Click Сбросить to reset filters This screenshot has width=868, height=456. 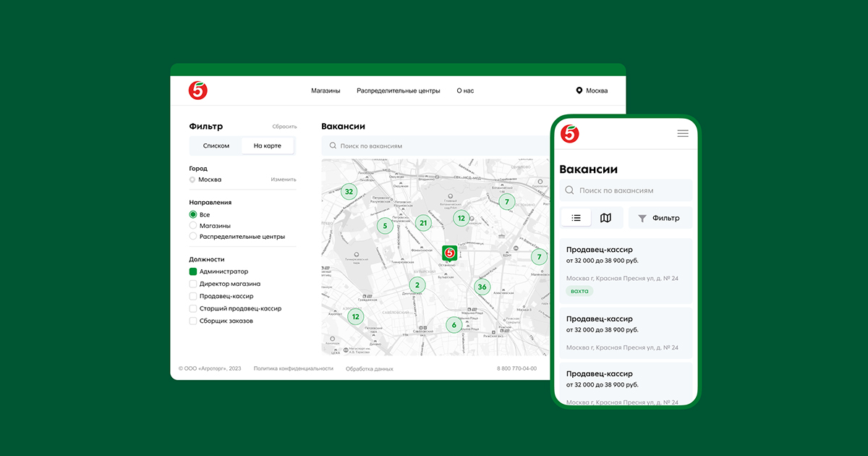[x=284, y=127]
